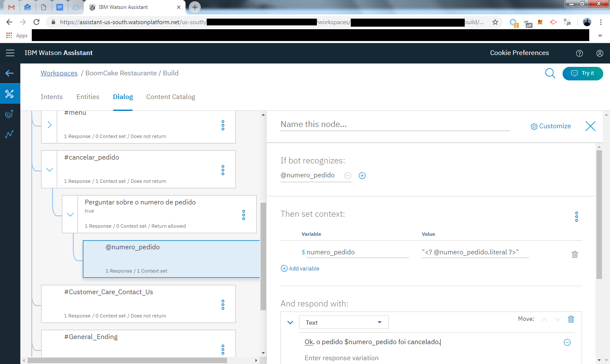
Task: Add another condition with plus icon
Action: pyautogui.click(x=362, y=176)
